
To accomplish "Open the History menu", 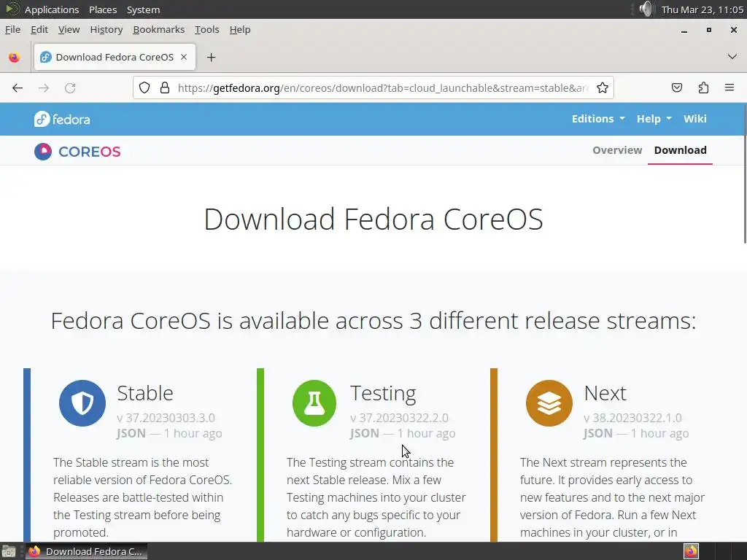I will [107, 29].
